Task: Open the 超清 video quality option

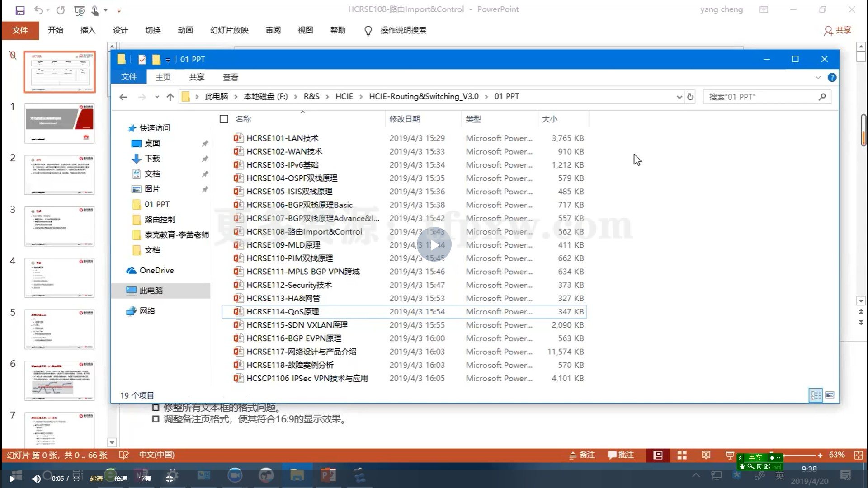Action: (96, 479)
